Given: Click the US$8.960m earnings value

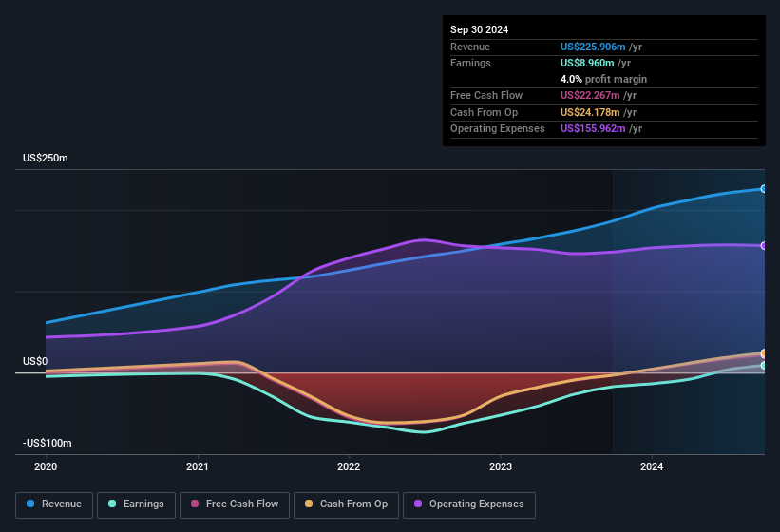Looking at the screenshot, I should [x=587, y=63].
